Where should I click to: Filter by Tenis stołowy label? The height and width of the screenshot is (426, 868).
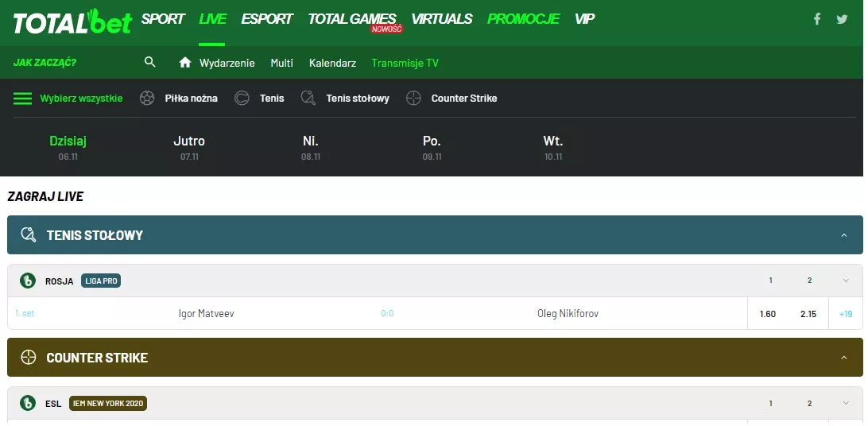(358, 99)
